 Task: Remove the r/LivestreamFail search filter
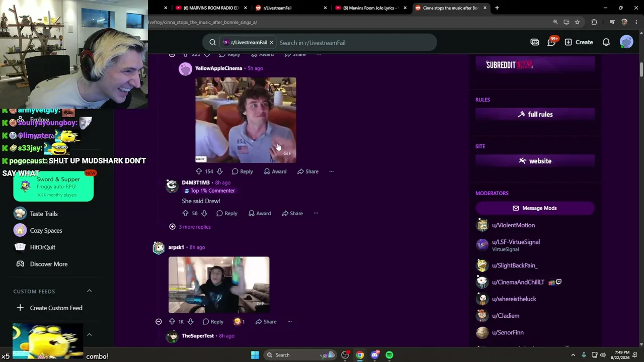271,43
